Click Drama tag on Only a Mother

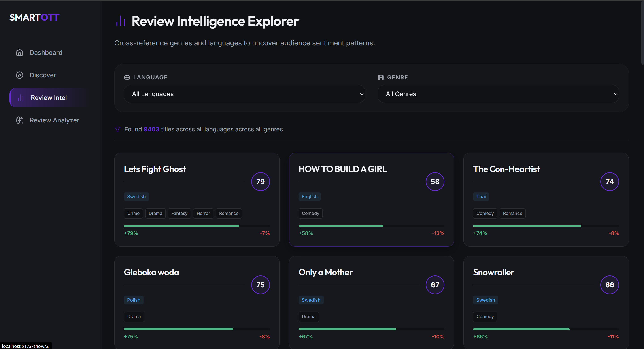coord(308,317)
